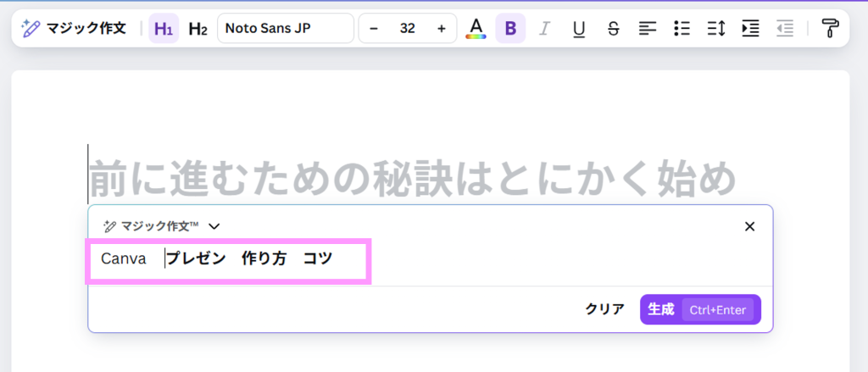The image size is (868, 372).
Task: Increase text indent
Action: (750, 29)
